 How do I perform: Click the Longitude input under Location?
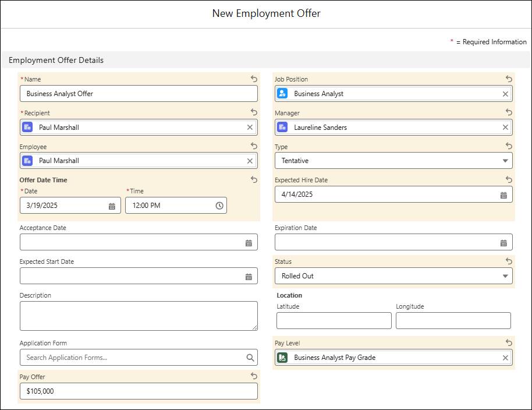tap(453, 320)
